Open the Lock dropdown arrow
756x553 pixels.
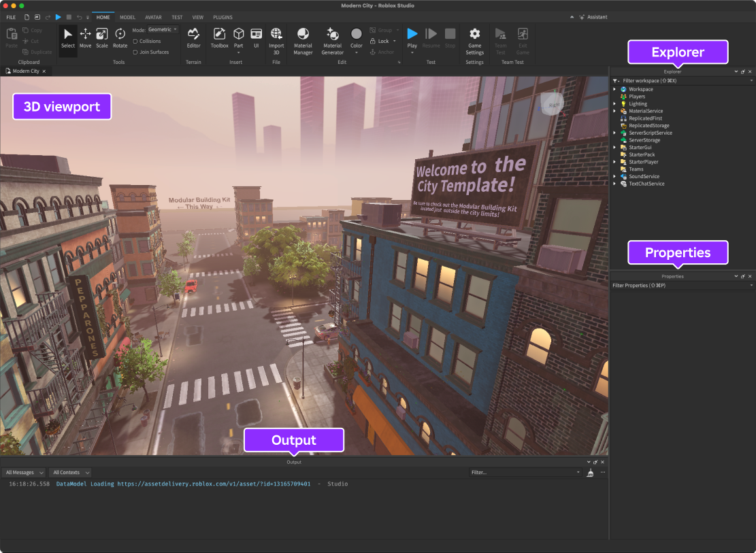(395, 41)
